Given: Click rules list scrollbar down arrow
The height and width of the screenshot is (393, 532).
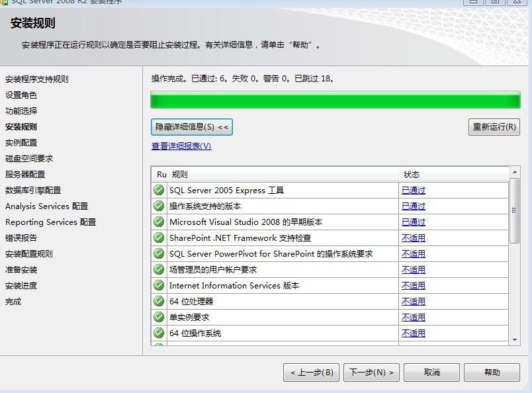Looking at the screenshot, I should tap(515, 339).
